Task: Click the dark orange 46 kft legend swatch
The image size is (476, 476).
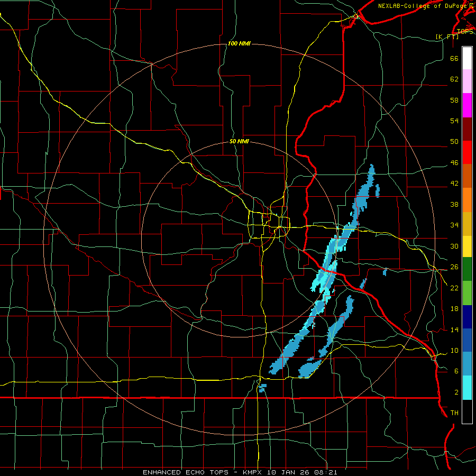Action: pos(467,176)
